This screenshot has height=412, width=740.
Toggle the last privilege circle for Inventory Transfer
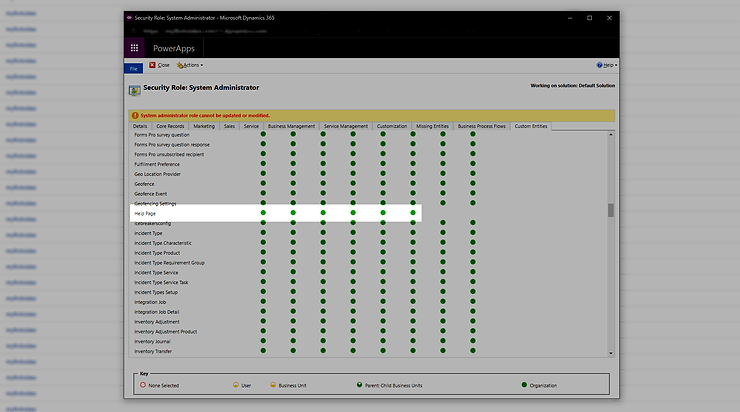point(473,351)
